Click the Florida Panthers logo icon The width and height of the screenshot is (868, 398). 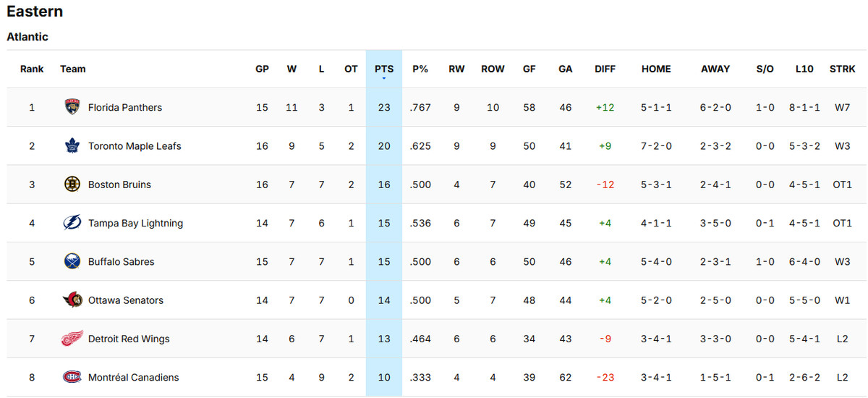72,107
